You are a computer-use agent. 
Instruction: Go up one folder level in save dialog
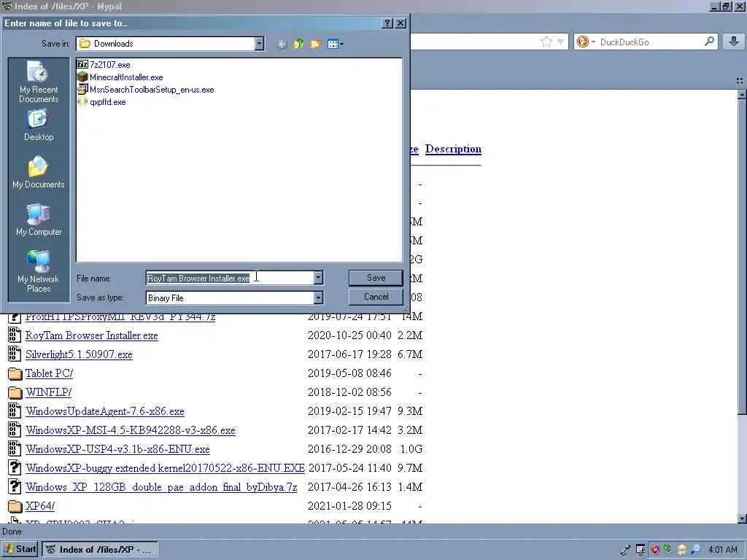298,44
